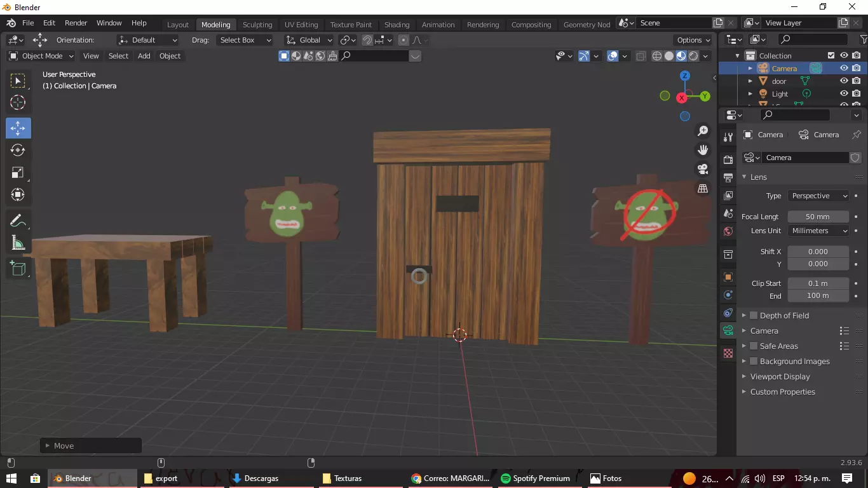
Task: Select the Annotate pencil tool
Action: 18,220
